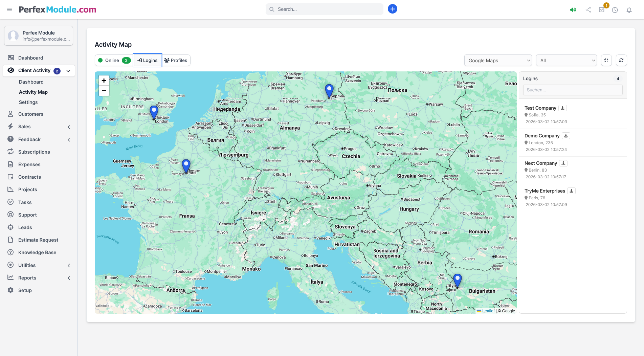Screen dimensions: 644x356
Task: Click the clock timers icon
Action: [615, 10]
